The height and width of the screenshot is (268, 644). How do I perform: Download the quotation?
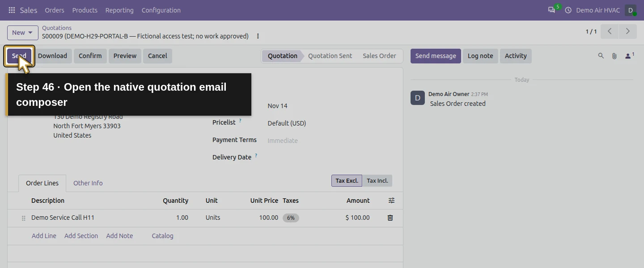click(52, 56)
